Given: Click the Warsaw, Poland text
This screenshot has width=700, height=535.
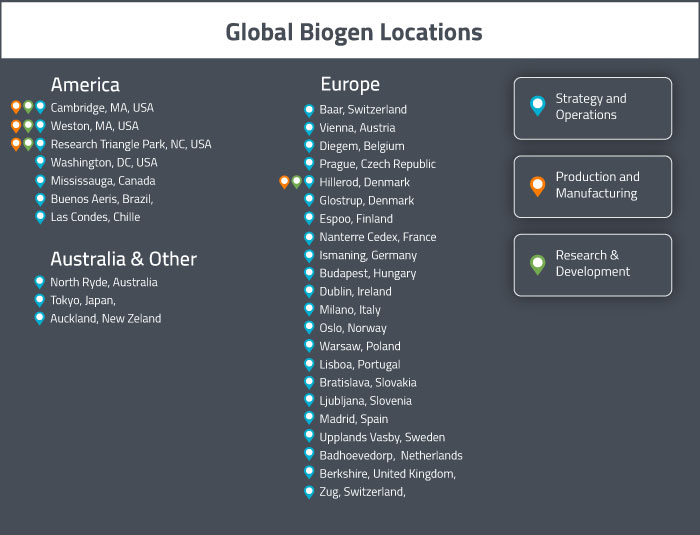Looking at the screenshot, I should coord(360,346).
